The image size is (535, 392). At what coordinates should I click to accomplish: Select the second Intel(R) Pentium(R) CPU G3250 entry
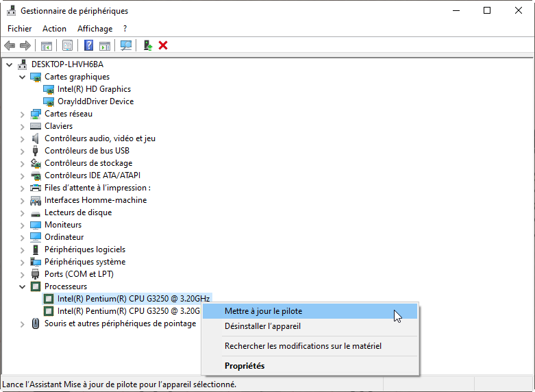tap(128, 311)
